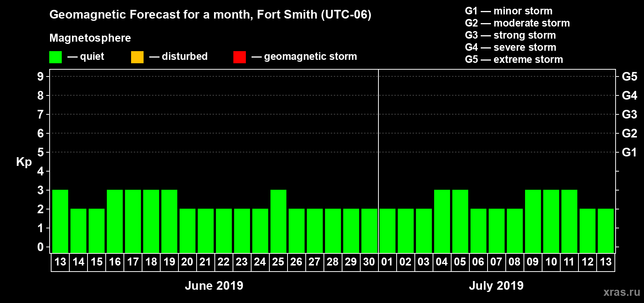Click the Kp axis title
The height and width of the screenshot is (303, 644).
click(24, 162)
